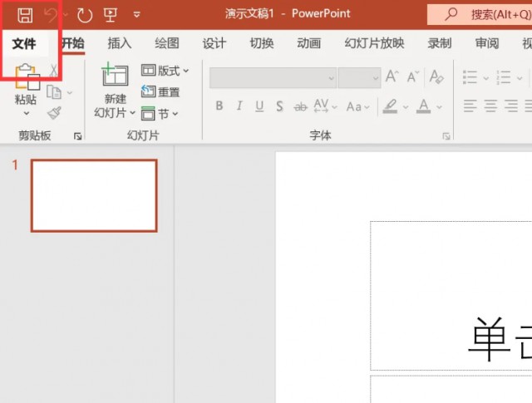Click the Redo circular arrow icon
The image size is (532, 403).
(x=84, y=15)
